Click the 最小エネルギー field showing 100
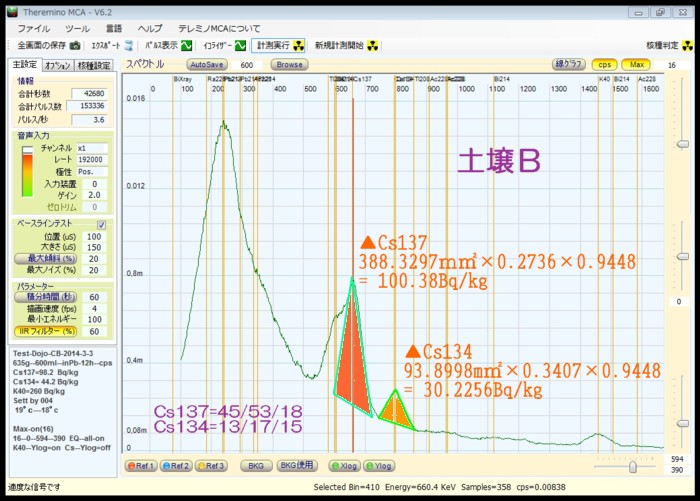This screenshot has height=501, width=700. (x=94, y=320)
